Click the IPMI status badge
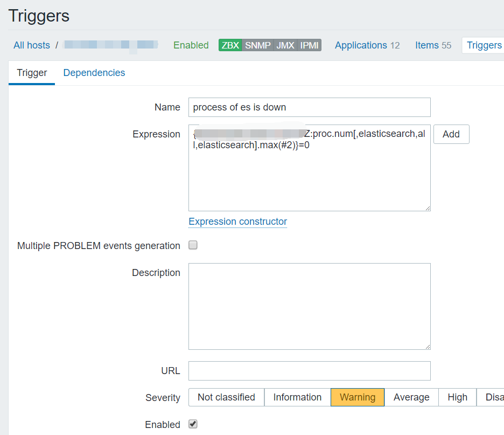This screenshot has height=435, width=504. click(310, 45)
